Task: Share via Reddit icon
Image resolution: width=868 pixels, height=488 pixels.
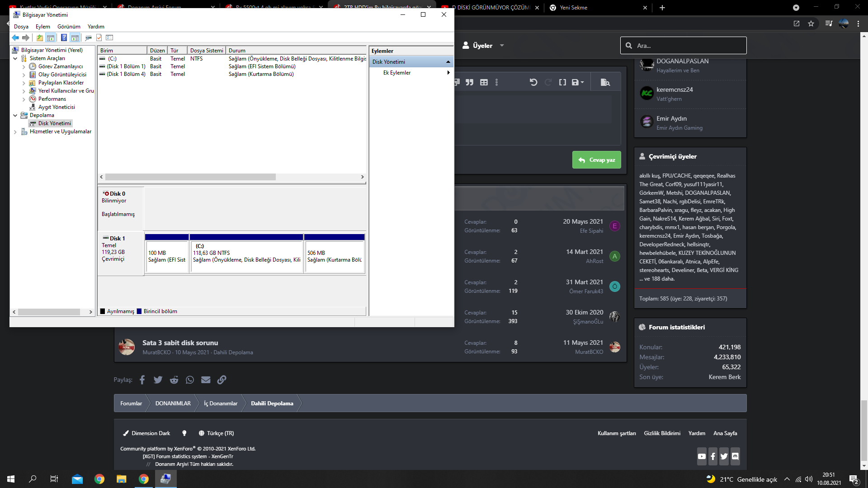Action: tap(174, 380)
